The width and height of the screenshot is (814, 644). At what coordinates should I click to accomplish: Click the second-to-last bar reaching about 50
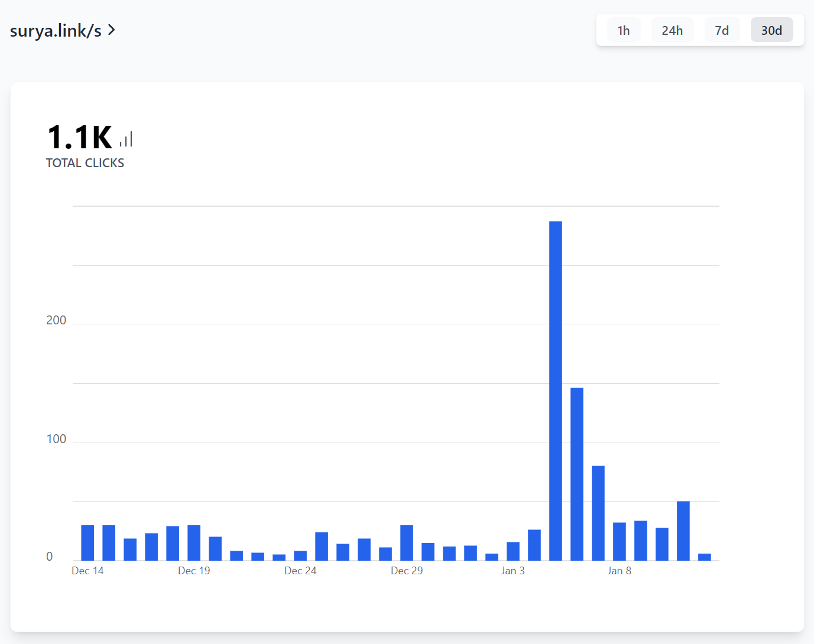(683, 531)
